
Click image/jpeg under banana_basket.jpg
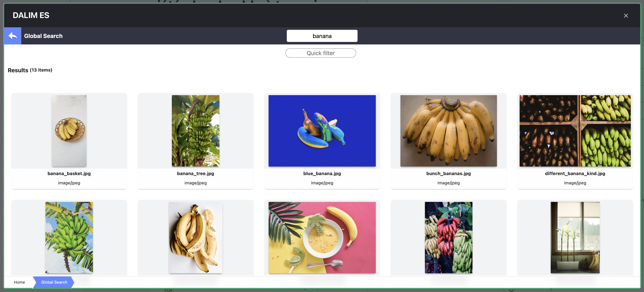point(69,183)
